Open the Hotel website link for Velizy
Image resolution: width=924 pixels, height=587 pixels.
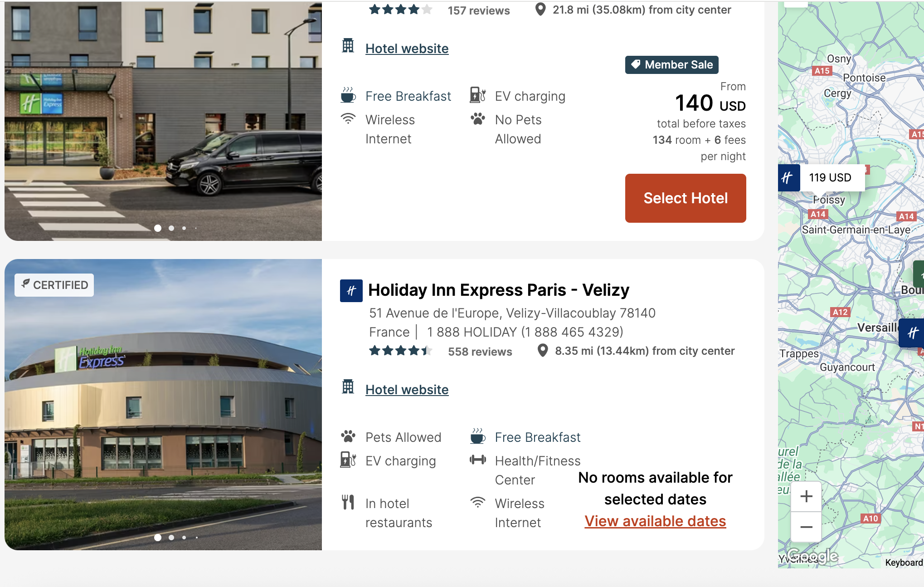pos(406,389)
